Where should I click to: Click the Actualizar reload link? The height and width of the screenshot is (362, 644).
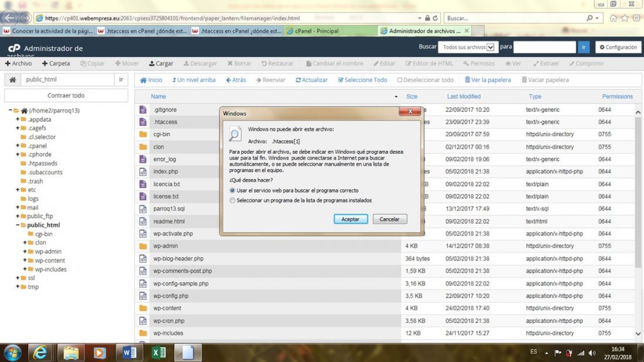[311, 80]
